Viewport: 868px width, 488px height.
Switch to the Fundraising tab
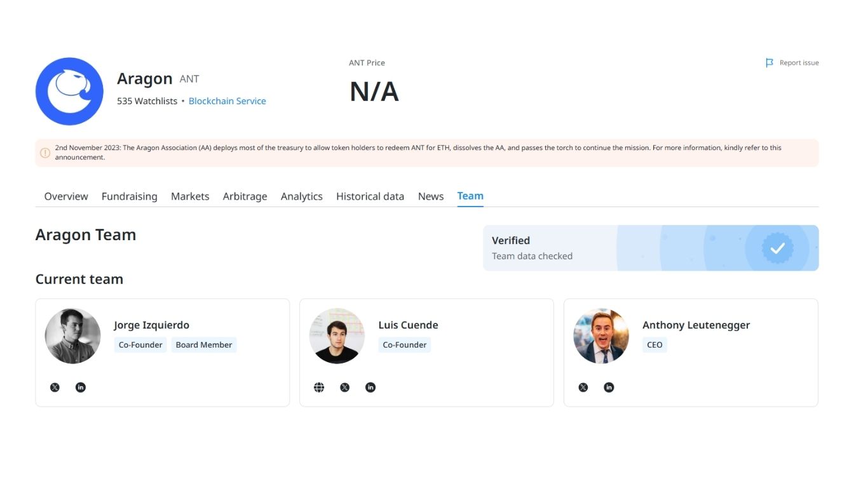tap(129, 196)
